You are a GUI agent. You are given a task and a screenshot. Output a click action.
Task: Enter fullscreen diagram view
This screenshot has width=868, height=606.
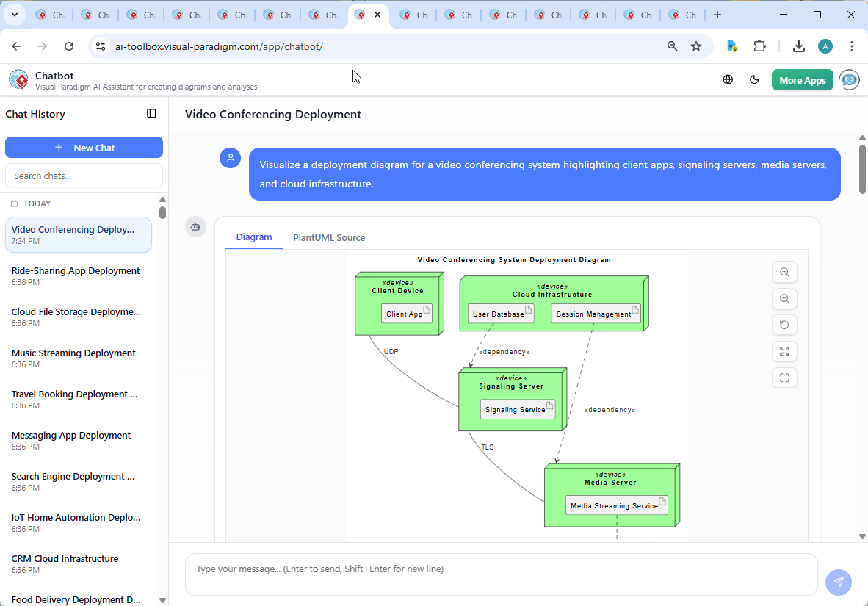(x=784, y=378)
